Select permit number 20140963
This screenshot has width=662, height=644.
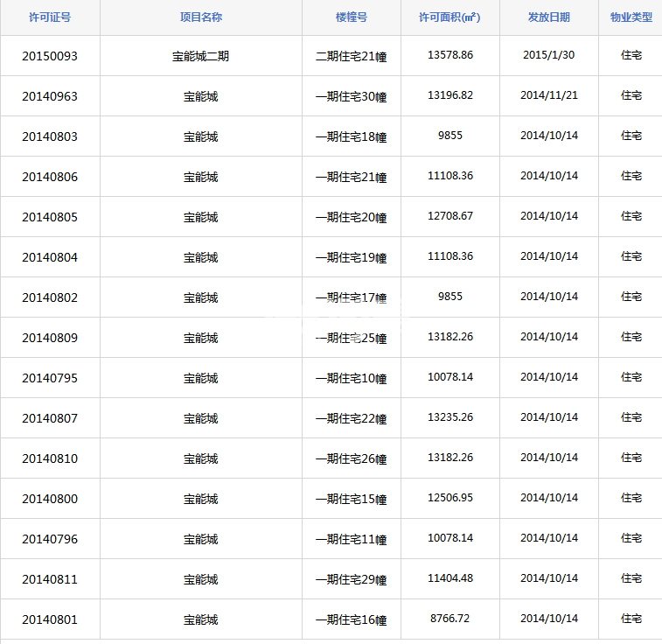click(x=50, y=96)
